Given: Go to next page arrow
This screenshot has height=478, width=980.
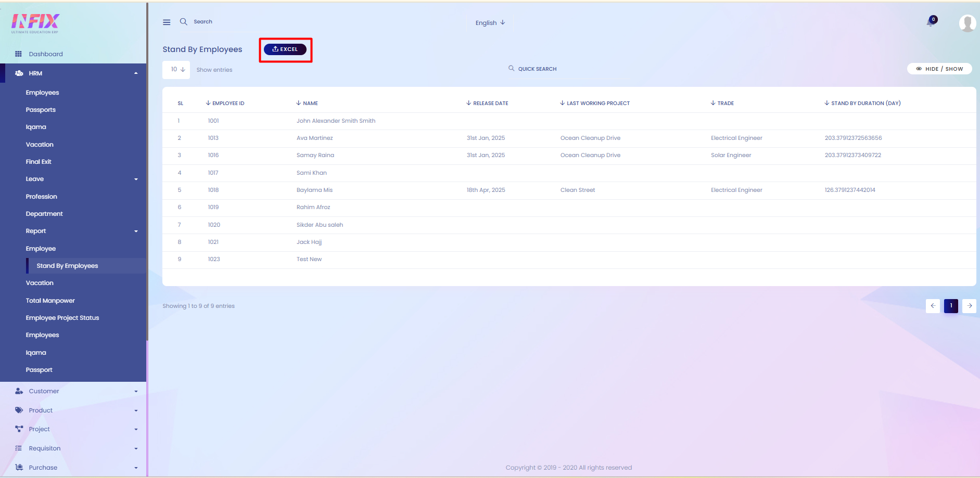Looking at the screenshot, I should [970, 306].
